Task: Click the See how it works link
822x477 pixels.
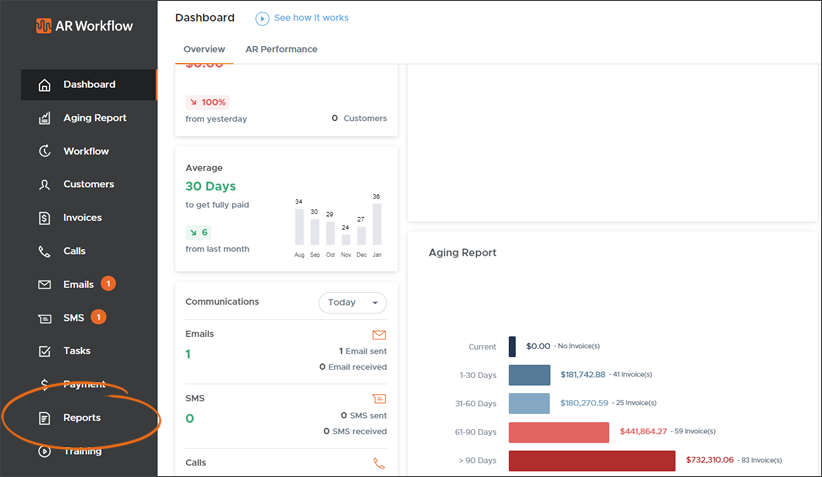Action: coord(311,18)
